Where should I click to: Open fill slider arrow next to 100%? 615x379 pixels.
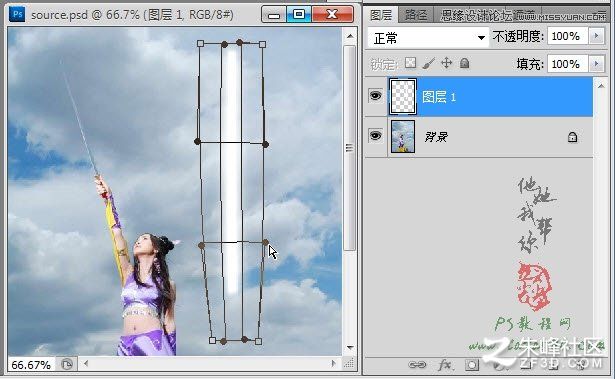coord(596,64)
